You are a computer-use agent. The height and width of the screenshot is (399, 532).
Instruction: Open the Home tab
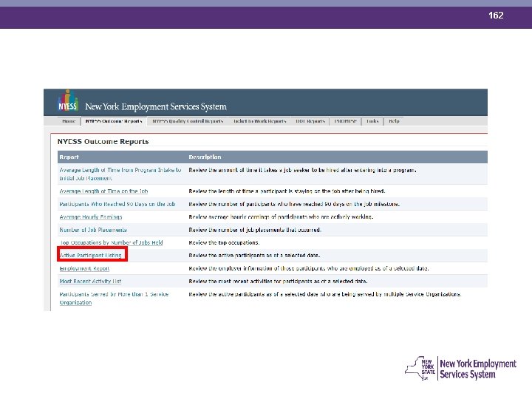click(69, 121)
